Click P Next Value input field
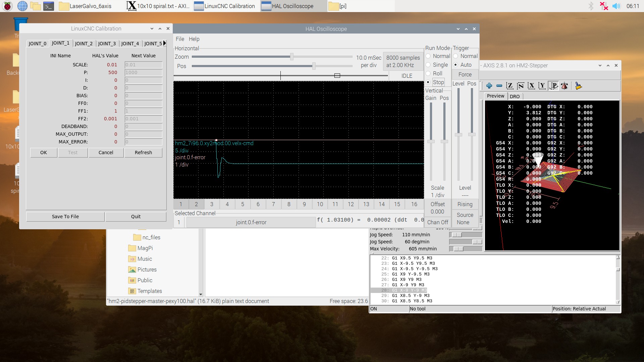Screen dimensions: 644x362 pos(143,72)
